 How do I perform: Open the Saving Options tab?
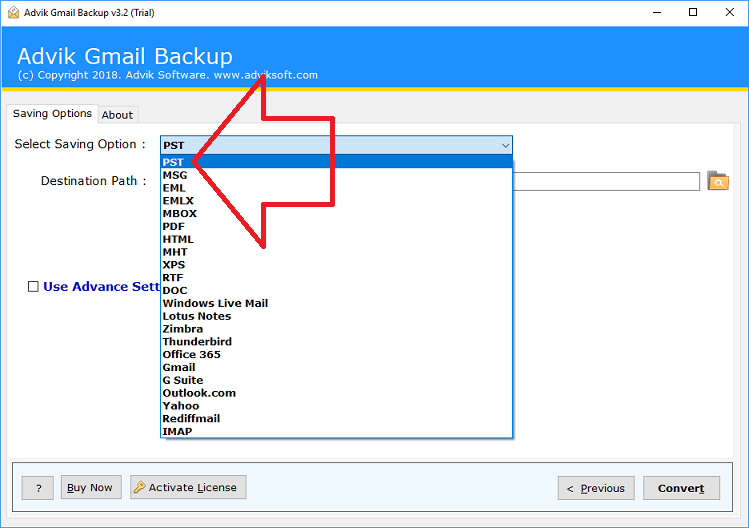(52, 114)
